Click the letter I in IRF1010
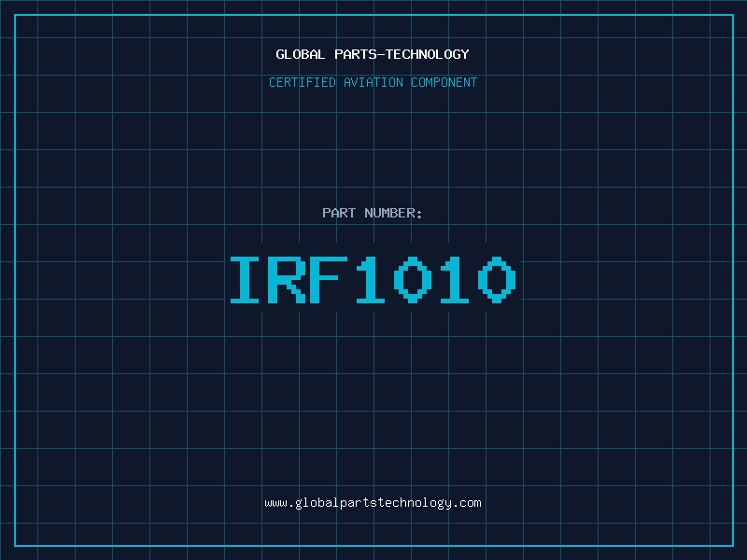Image resolution: width=747 pixels, height=560 pixels. click(247, 280)
